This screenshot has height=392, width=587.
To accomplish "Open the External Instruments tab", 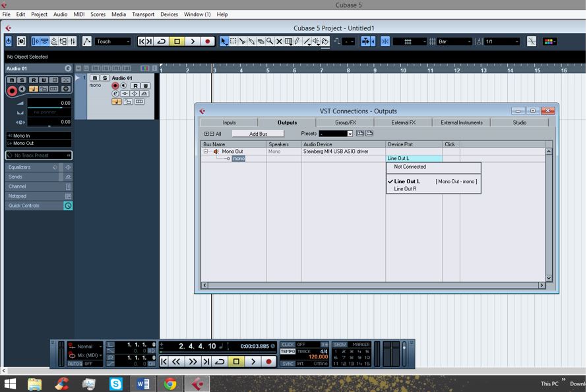I will (461, 123).
